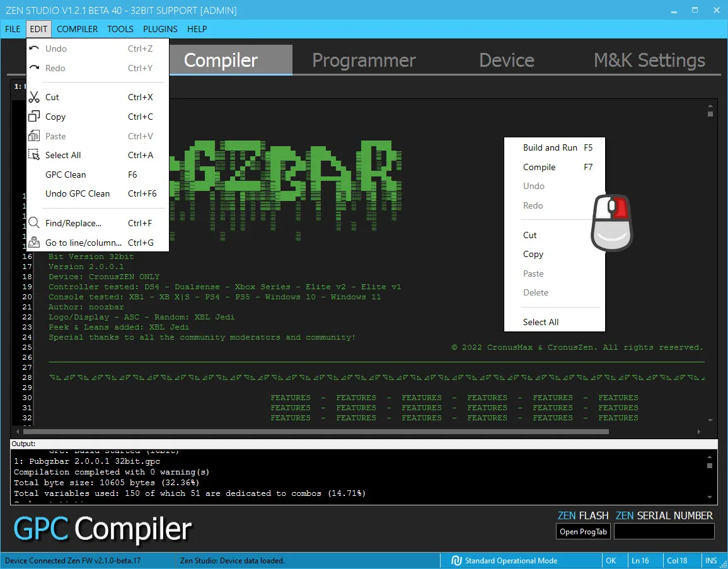Screen dimensions: 728x569
Task: Select Build and Run in the context menu
Action: coord(555,147)
